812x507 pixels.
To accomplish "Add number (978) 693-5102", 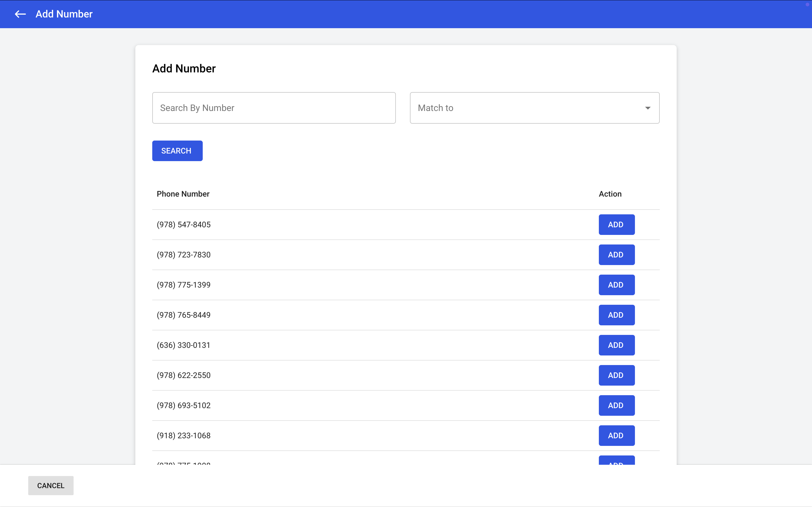I will coord(616,405).
